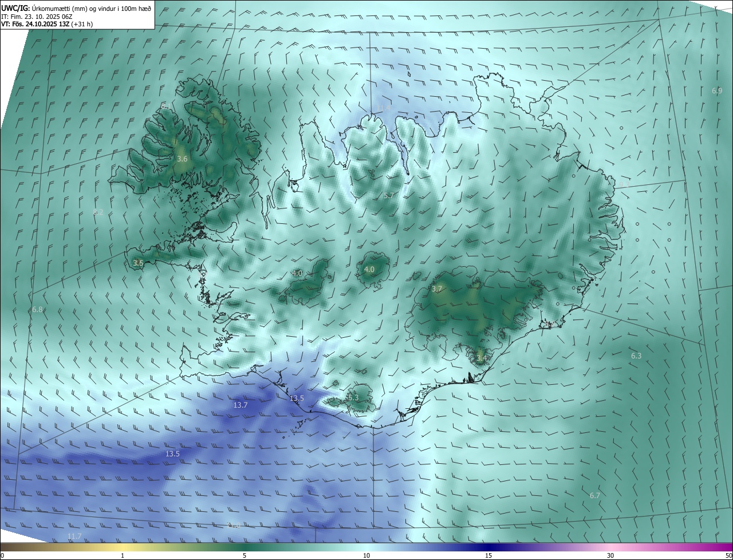Screen dimensions: 733x560
Task: Click the 5 tick on the color scale
Action: pyautogui.click(x=245, y=555)
